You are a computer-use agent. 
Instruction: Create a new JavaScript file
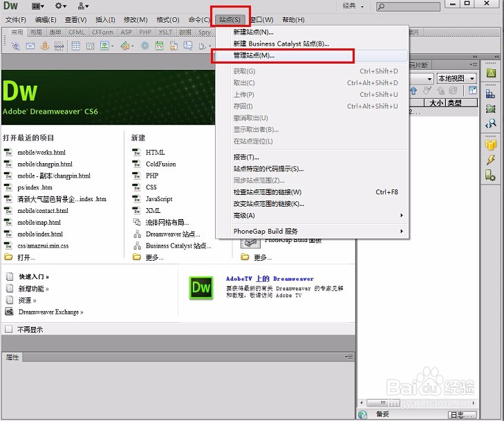159,199
